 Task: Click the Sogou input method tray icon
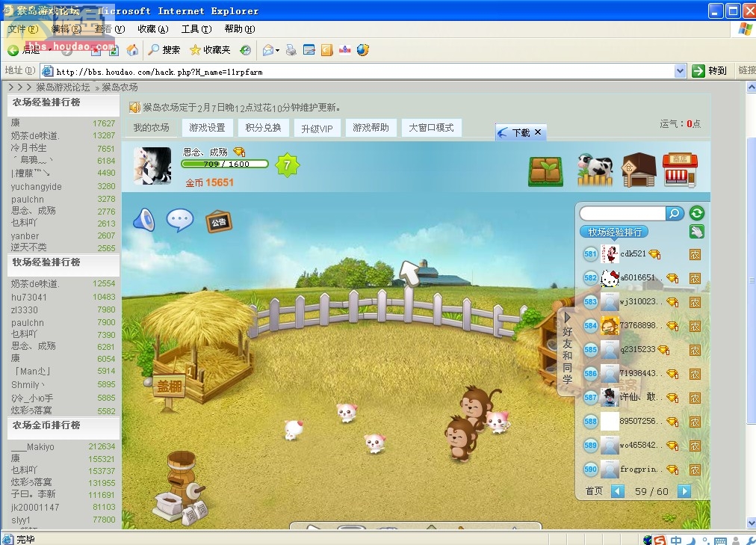(659, 541)
